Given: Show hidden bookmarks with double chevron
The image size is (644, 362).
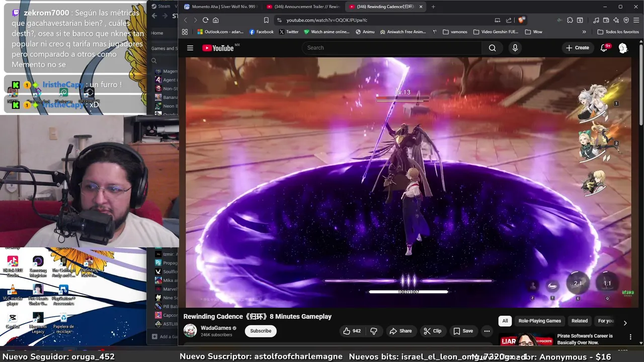Looking at the screenshot, I should point(584,32).
